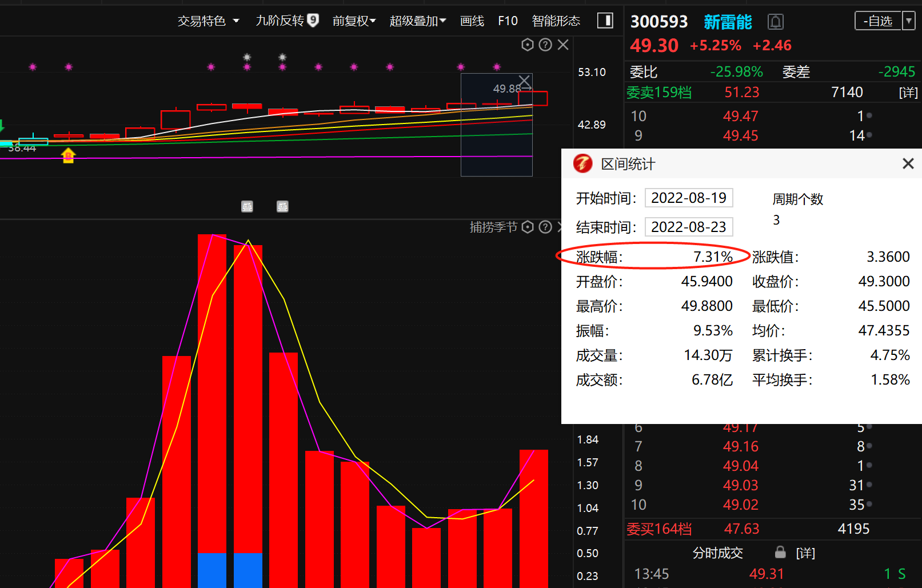Click the price alert bell icon
Screen dimensions: 922x588
(x=776, y=22)
